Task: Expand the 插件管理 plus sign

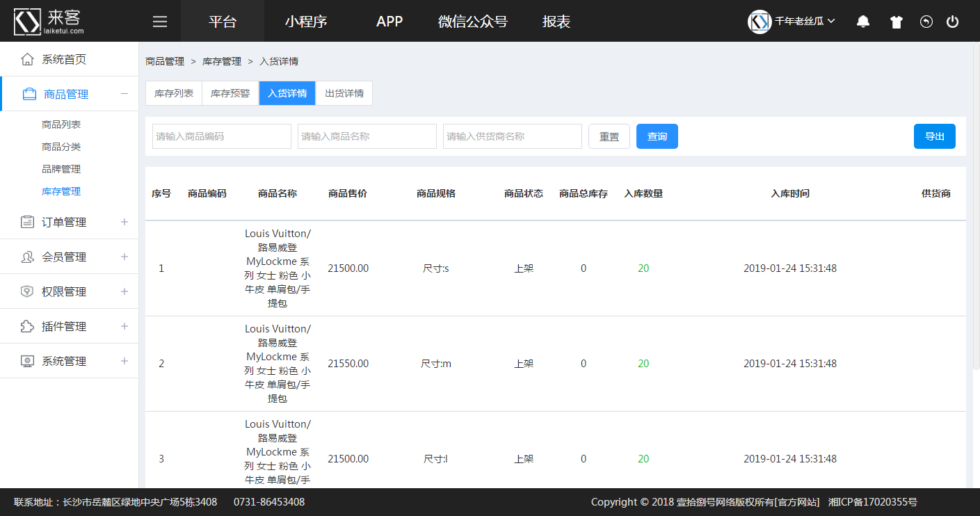Action: coord(124,326)
